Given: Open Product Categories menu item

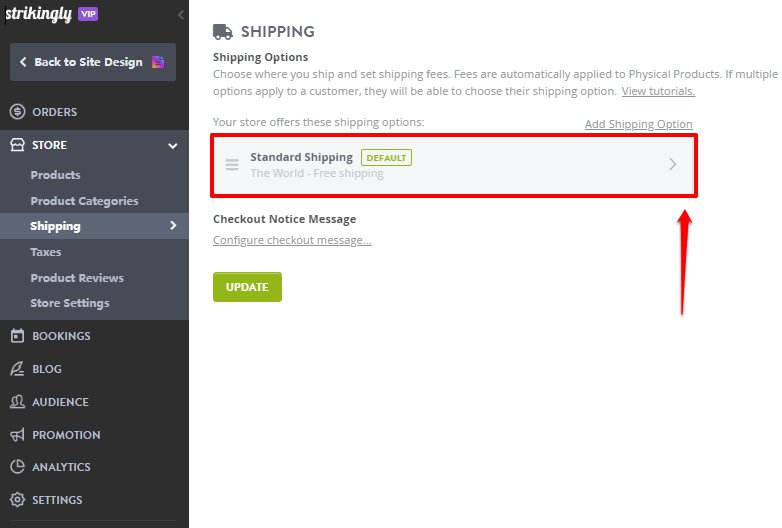Looking at the screenshot, I should click(84, 201).
